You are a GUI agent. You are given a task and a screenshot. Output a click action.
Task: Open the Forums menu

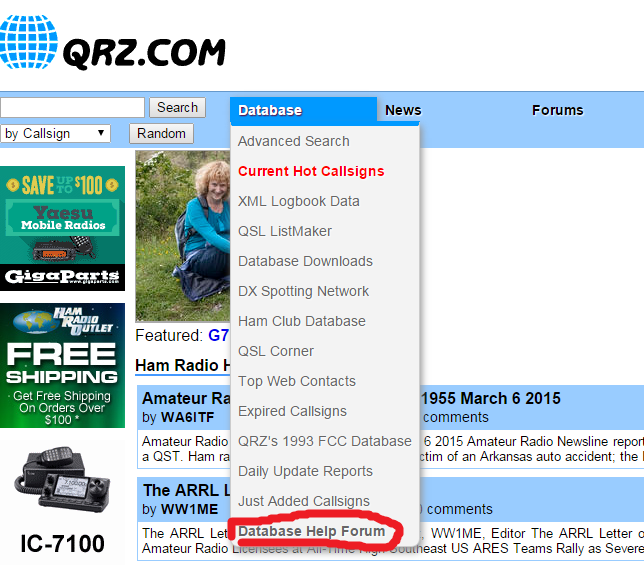coord(557,110)
